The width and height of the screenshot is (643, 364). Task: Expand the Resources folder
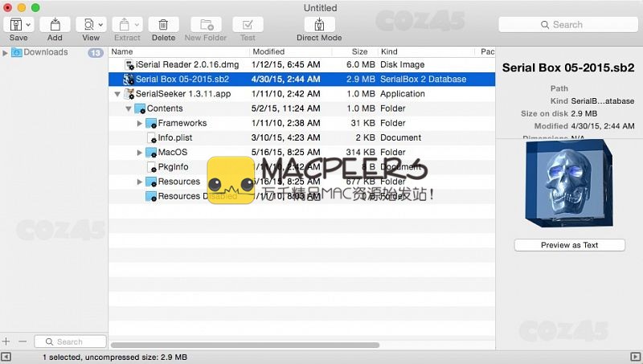[139, 182]
